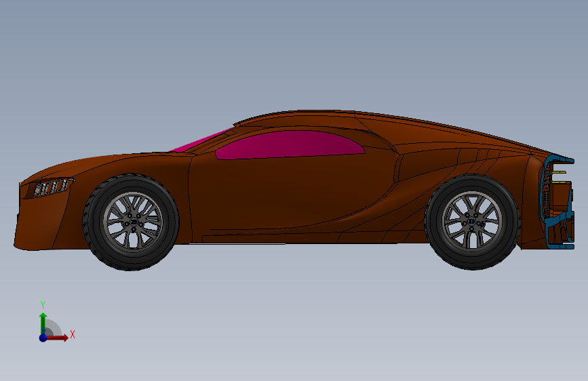Click the front wheel center hub cap
Screen dimensions: 588x381
point(134,222)
